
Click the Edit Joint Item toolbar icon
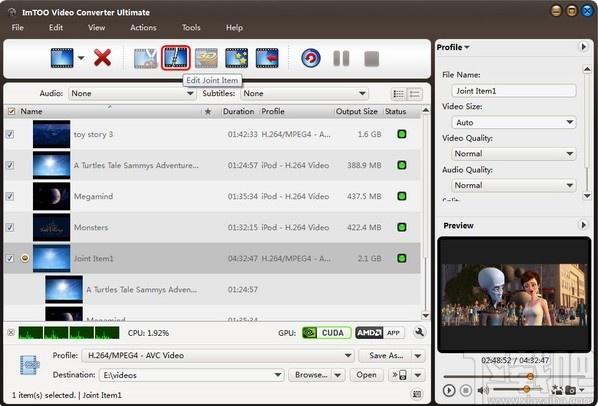tap(175, 58)
